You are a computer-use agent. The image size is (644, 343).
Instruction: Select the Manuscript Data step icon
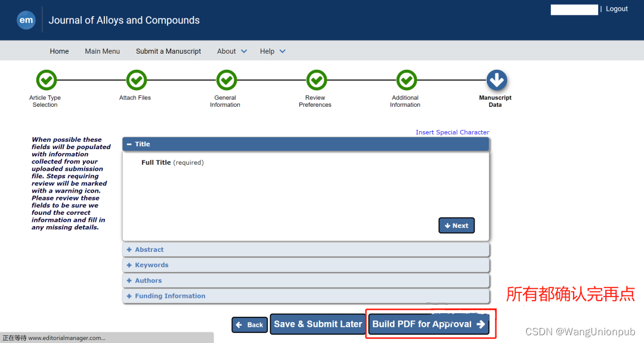tap(497, 80)
